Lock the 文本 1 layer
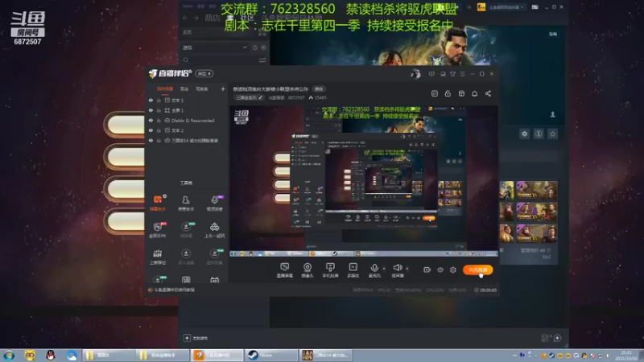The width and height of the screenshot is (644, 362). coord(159,100)
